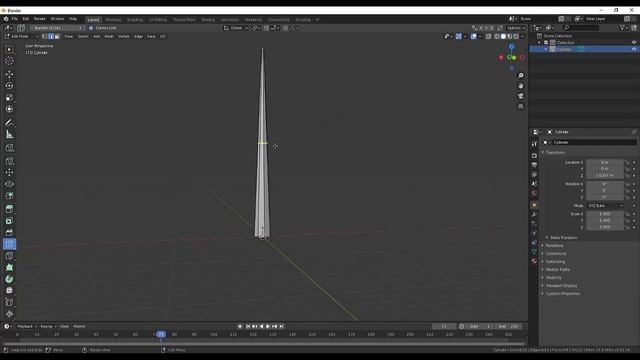Select the Cursor tool in toolbar
This screenshot has height=360, width=640.
[x=9, y=61]
